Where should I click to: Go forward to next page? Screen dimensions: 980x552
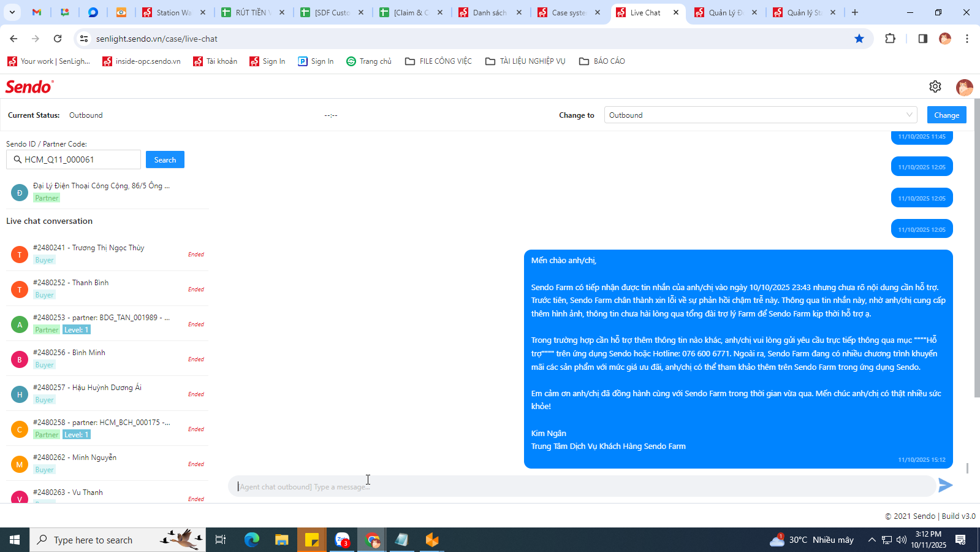pos(36,39)
